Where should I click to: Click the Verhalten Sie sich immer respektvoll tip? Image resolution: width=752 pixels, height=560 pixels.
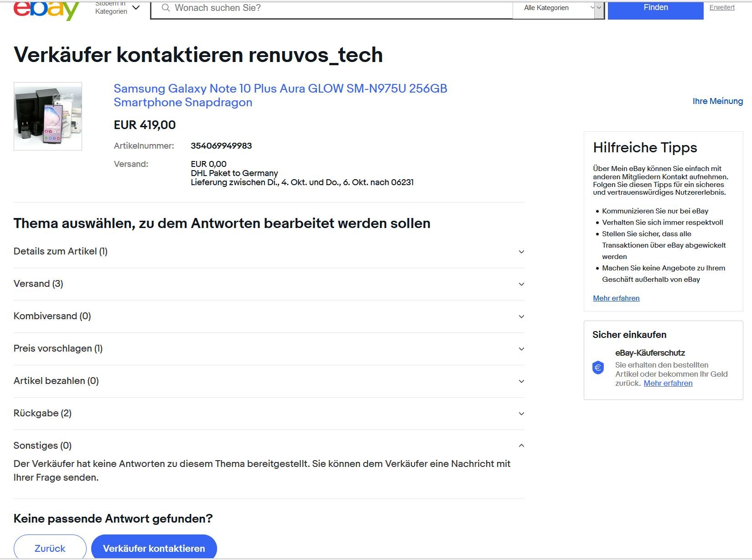663,223
